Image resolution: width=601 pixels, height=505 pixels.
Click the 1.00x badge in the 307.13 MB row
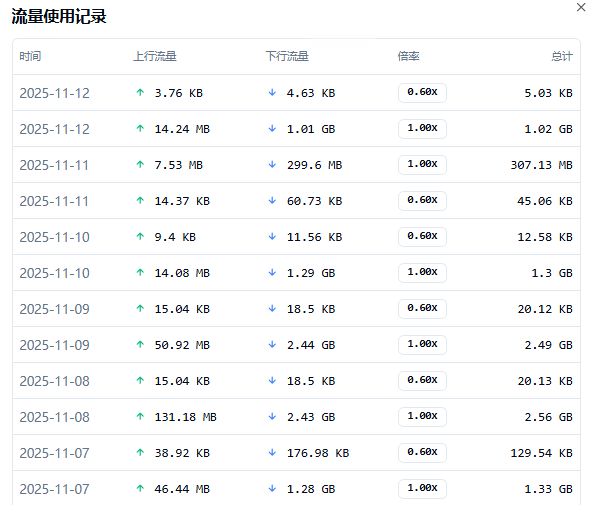(422, 165)
